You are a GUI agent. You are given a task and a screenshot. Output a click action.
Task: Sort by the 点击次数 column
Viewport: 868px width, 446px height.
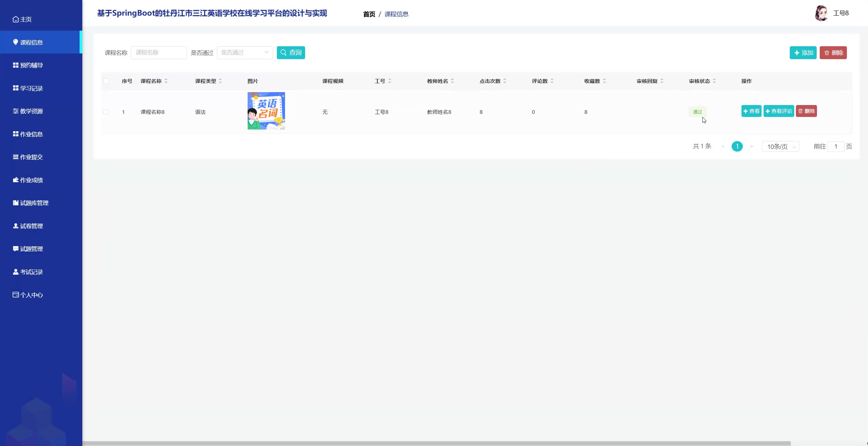(x=505, y=81)
